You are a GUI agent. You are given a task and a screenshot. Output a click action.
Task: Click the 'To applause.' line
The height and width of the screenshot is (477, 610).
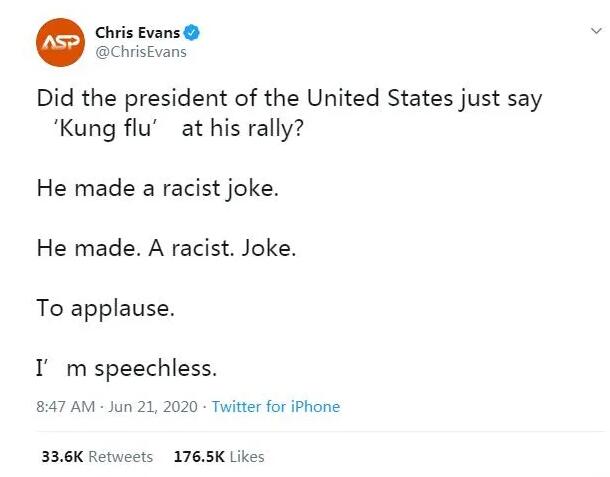105,309
